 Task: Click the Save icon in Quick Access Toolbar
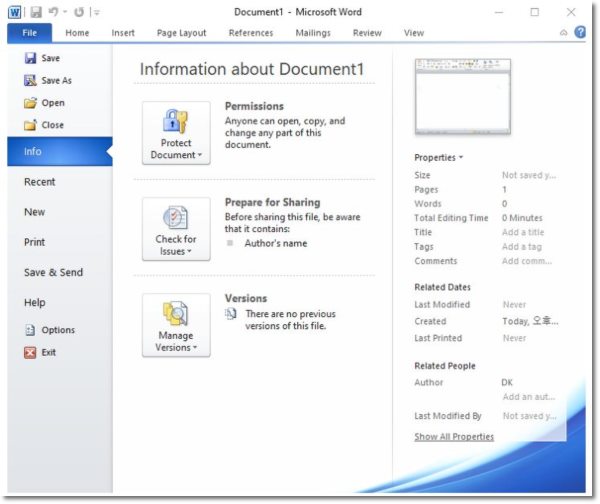tap(36, 12)
